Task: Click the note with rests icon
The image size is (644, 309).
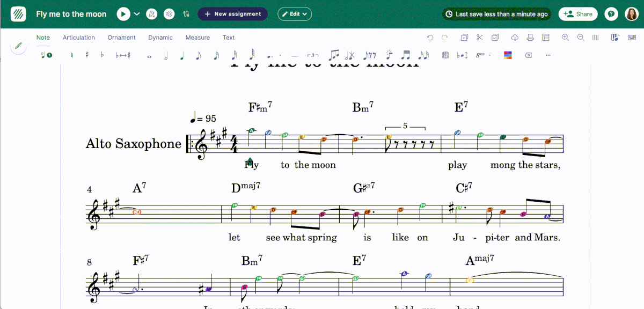Action: tap(370, 55)
